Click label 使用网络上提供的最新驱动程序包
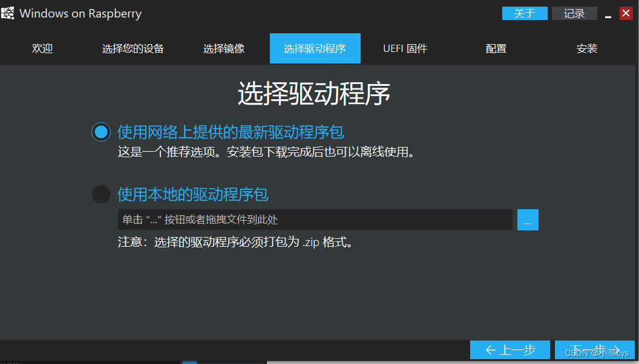Viewport: 639px width, 364px height. 231,132
